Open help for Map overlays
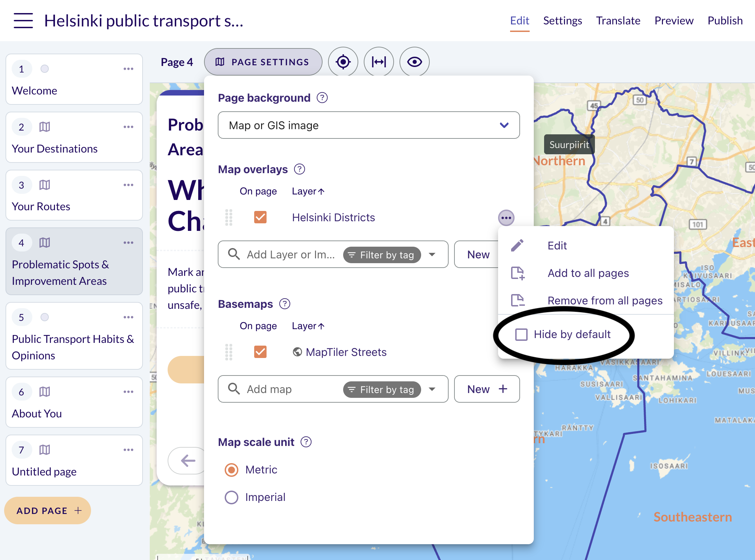The image size is (755, 560). [300, 169]
